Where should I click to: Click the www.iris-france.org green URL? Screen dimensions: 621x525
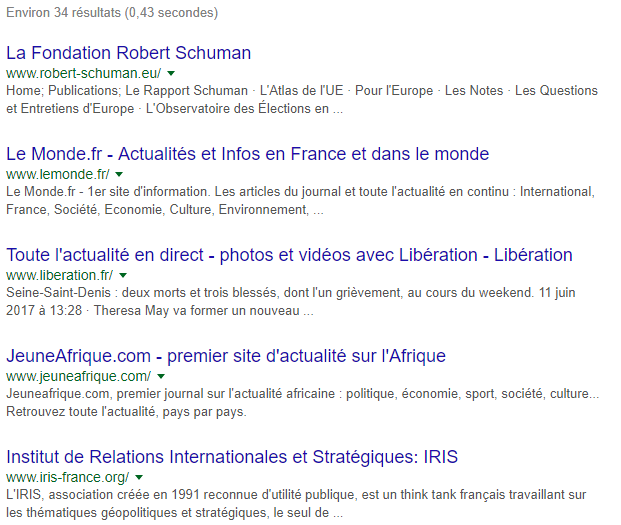(x=67, y=477)
